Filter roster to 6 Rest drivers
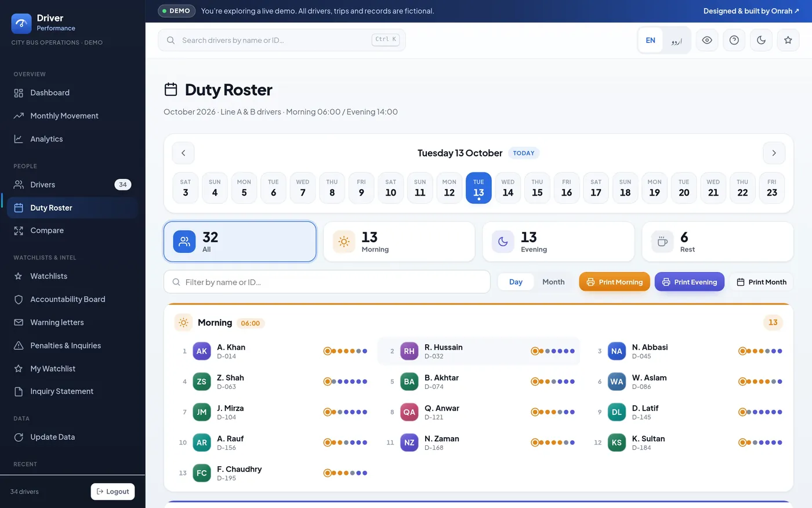 pos(718,242)
